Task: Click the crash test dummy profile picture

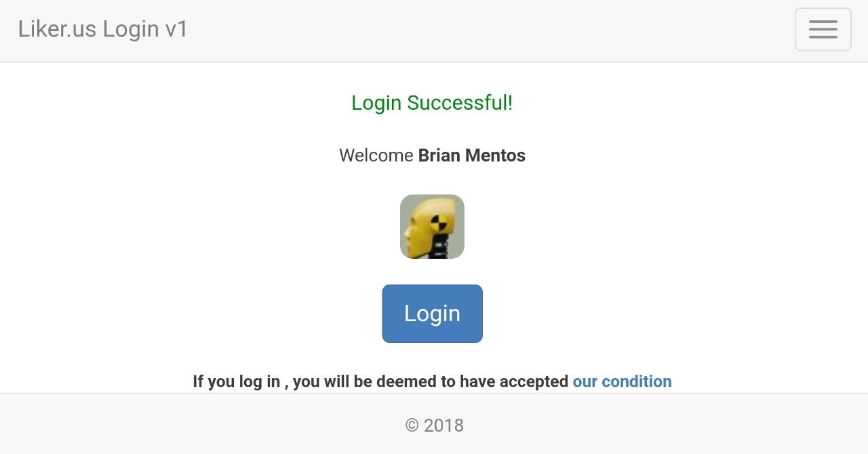Action: [x=432, y=226]
